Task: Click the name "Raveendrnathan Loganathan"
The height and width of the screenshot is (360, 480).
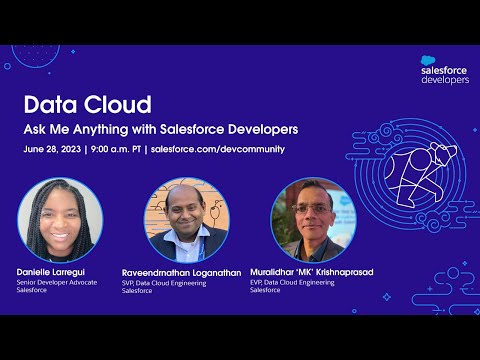Action: pos(181,273)
